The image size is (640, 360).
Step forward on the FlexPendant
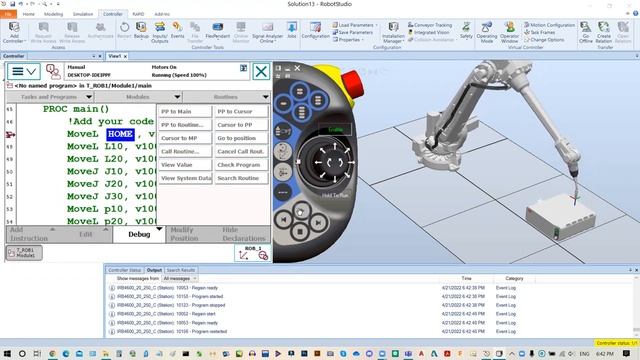[x=318, y=222]
